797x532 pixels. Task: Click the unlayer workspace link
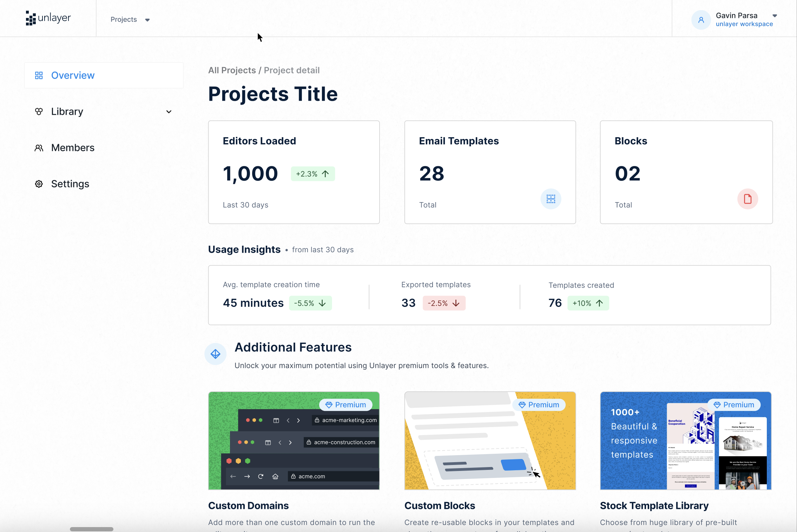tap(744, 24)
